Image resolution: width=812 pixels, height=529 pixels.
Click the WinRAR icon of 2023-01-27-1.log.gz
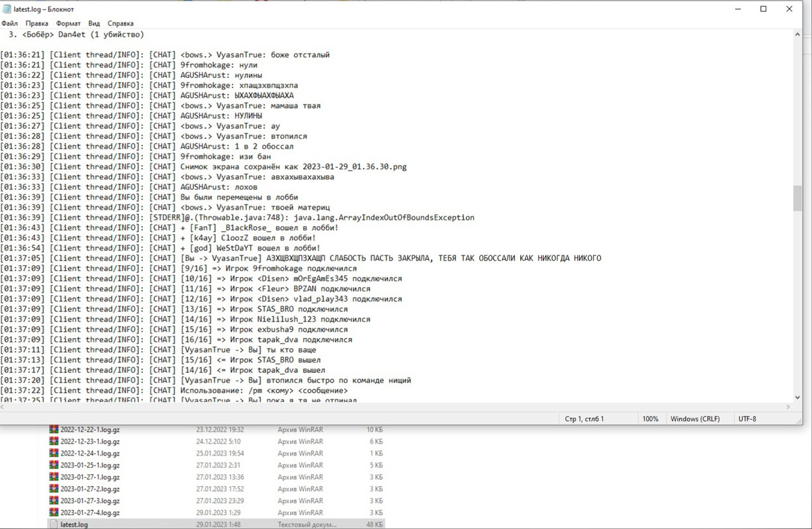(x=54, y=477)
